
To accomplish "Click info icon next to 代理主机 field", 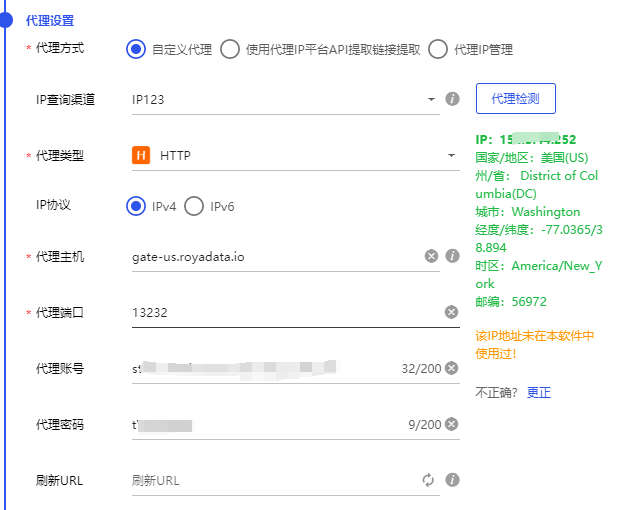I will click(452, 256).
